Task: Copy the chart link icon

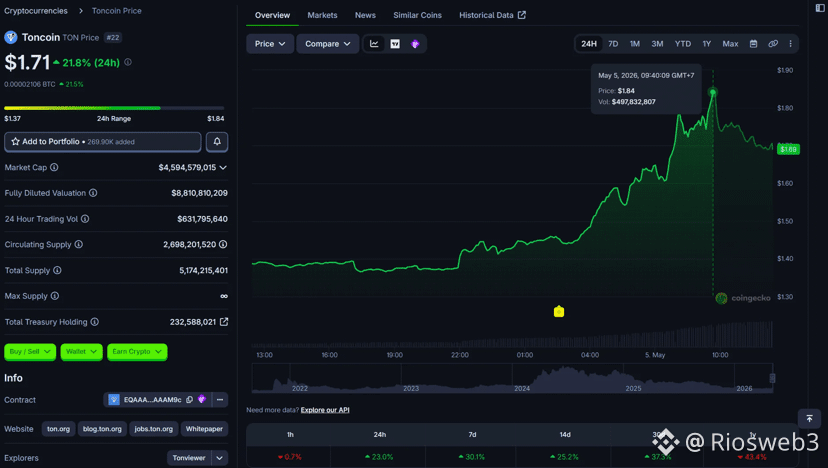Action: point(773,44)
